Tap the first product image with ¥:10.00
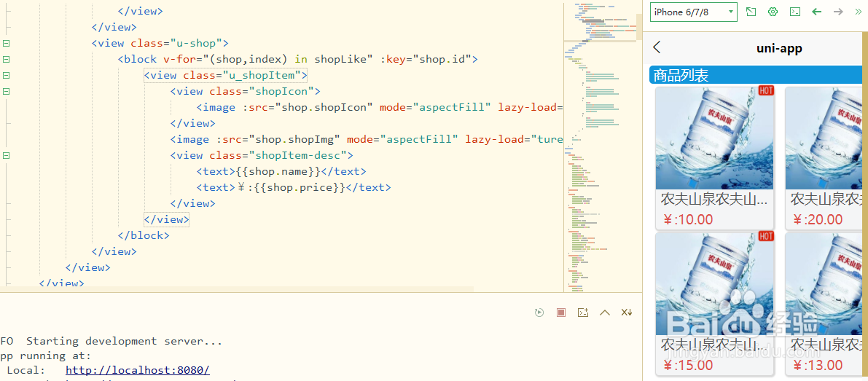 pyautogui.click(x=715, y=138)
